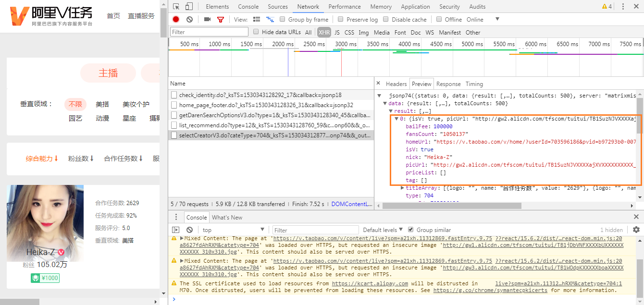This screenshot has width=644, height=305.
Task: Toggle the device toolbar icon
Action: [189, 7]
